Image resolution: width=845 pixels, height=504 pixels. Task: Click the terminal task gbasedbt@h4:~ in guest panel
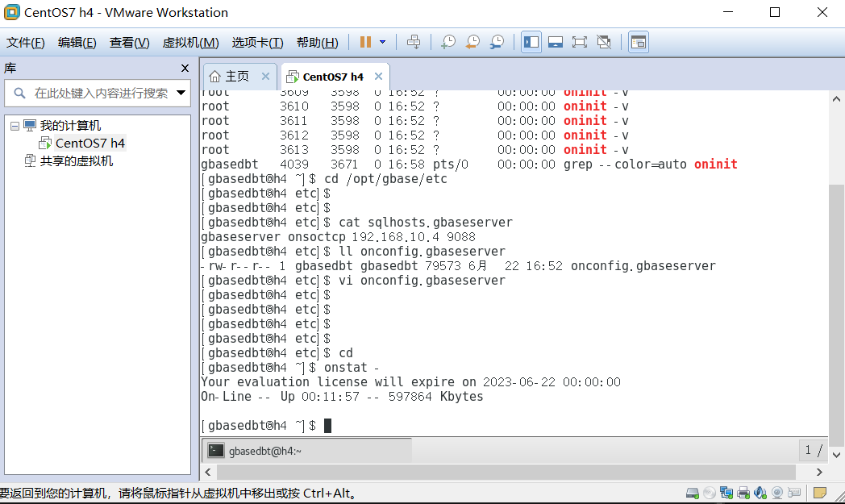pos(306,451)
